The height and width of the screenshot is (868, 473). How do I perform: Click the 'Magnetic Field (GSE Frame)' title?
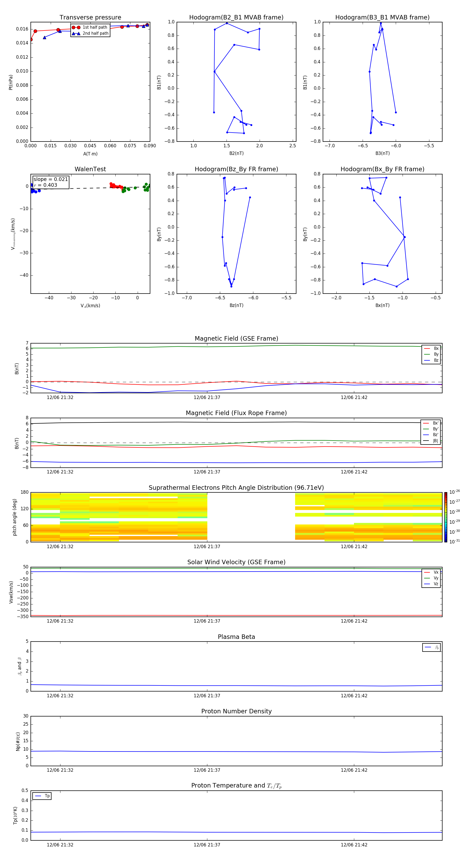click(236, 339)
